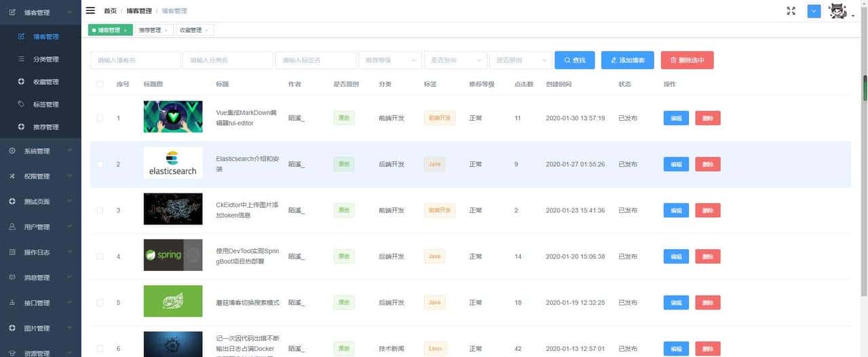The image size is (868, 357).
Task: Open 收藏管理 in the sidebar
Action: [x=41, y=81]
